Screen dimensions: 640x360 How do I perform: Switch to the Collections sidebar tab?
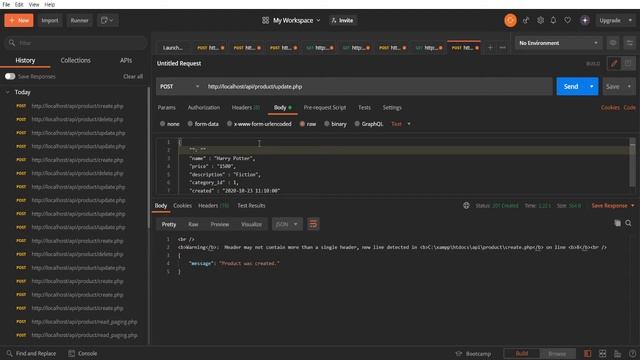[x=76, y=60]
